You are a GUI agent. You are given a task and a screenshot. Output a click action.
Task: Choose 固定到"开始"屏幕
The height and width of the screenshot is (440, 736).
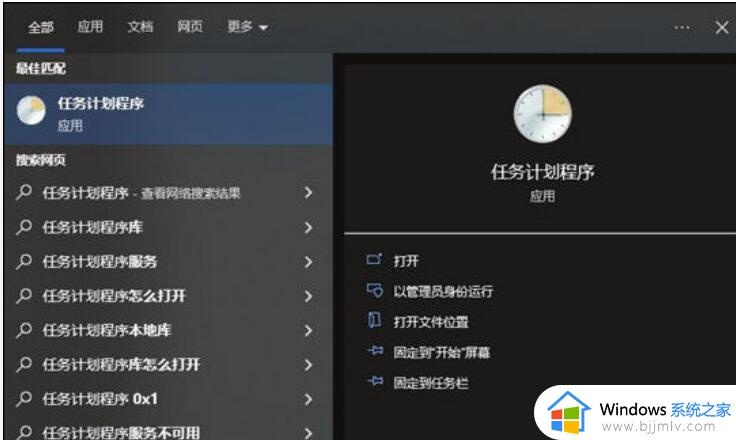pyautogui.click(x=442, y=353)
